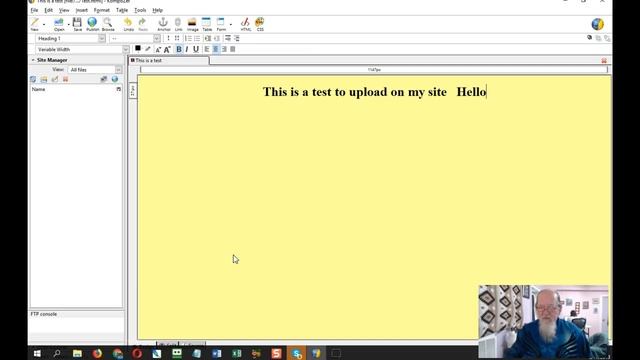Toggle Bold formatting

pos(179,49)
